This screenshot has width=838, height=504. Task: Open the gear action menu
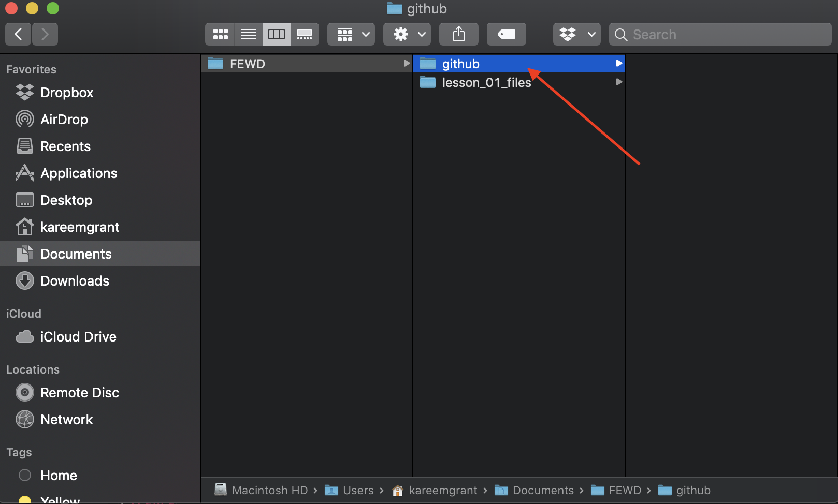coord(407,34)
